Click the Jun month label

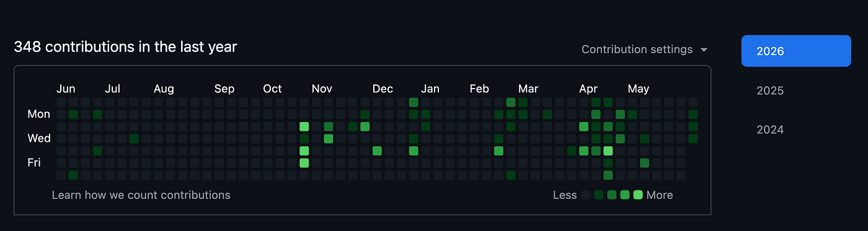point(66,89)
